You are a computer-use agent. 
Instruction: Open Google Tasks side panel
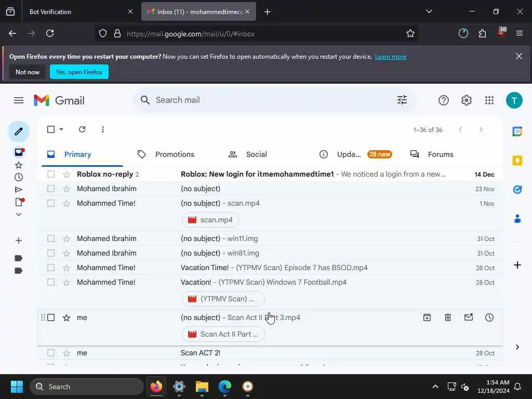(517, 189)
